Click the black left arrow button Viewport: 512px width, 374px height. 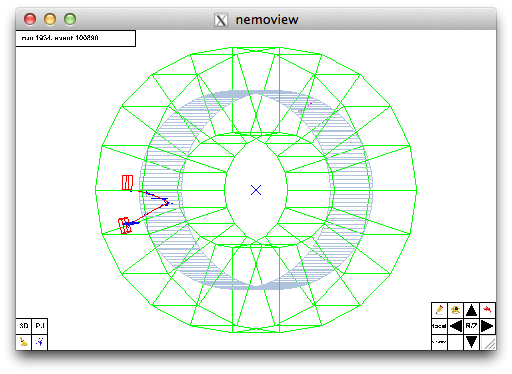[455, 326]
